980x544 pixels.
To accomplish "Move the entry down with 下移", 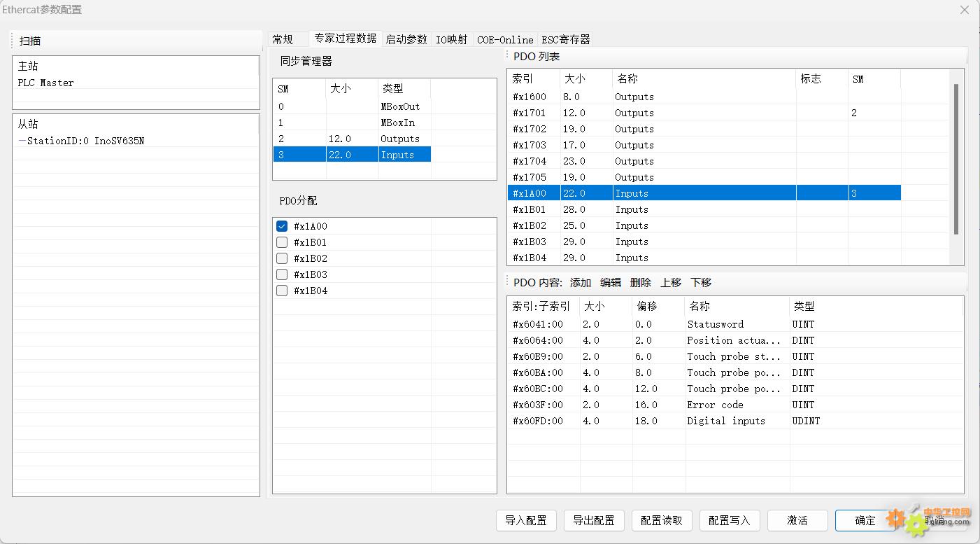I will (701, 283).
